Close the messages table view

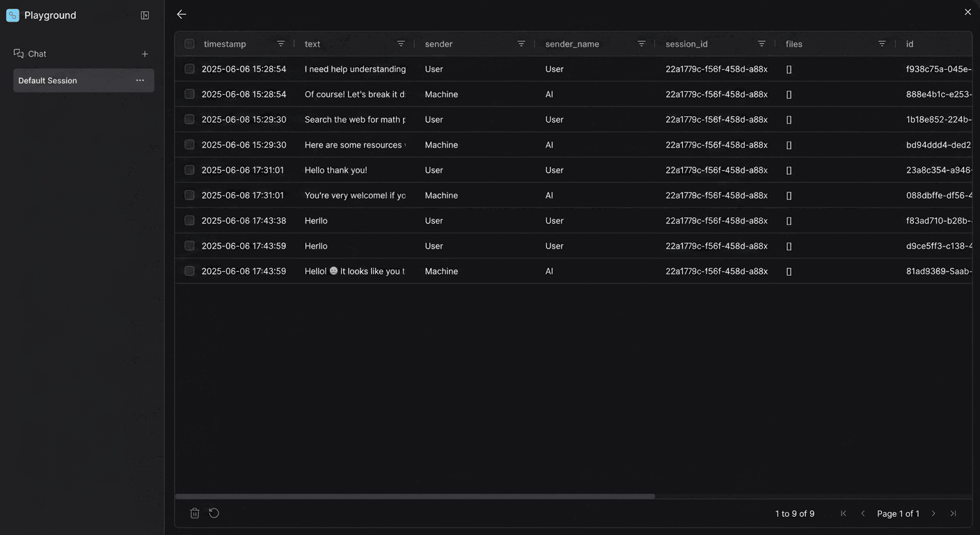[x=967, y=12]
